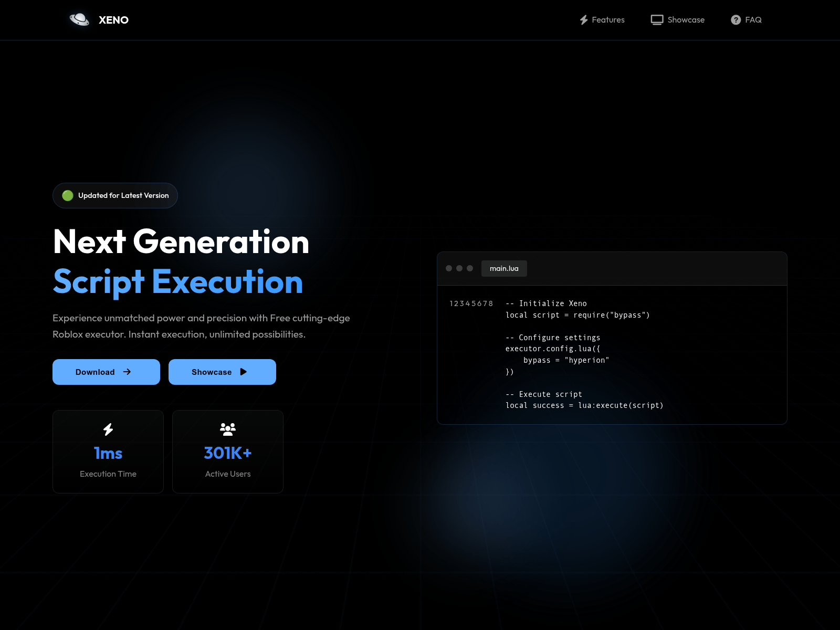
Task: Click the blue Download button
Action: coord(106,372)
